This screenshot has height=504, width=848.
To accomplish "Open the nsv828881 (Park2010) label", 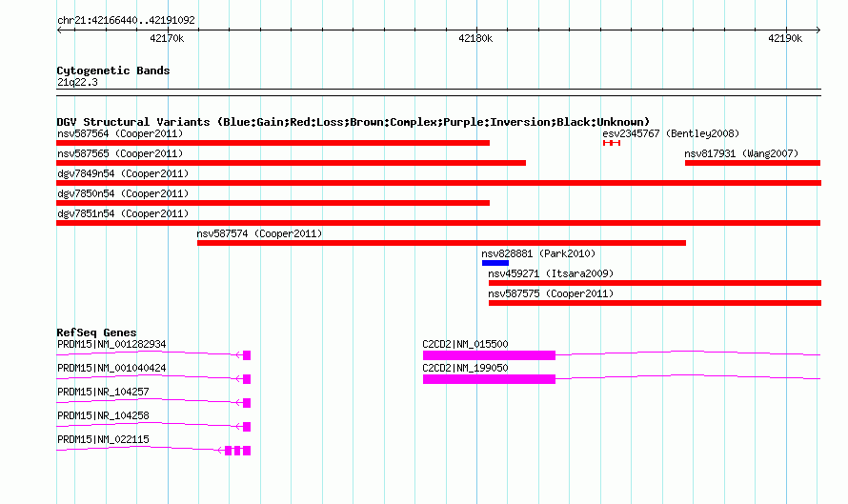I will point(538,253).
